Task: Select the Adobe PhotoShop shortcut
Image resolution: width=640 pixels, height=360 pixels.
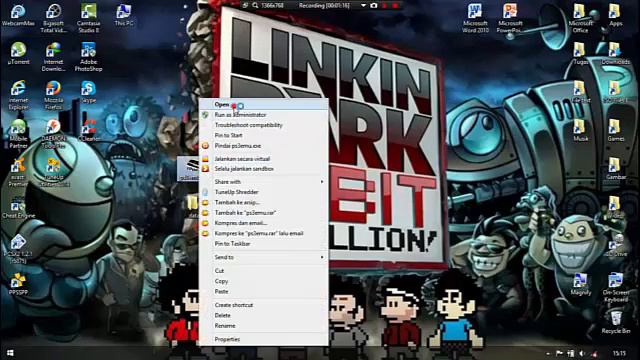Action: (x=89, y=57)
